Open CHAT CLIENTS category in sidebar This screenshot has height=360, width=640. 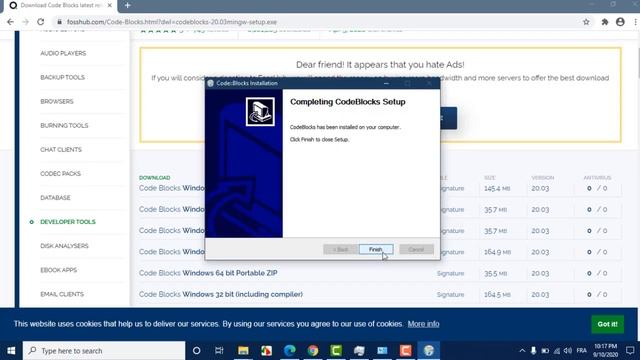[x=61, y=150]
